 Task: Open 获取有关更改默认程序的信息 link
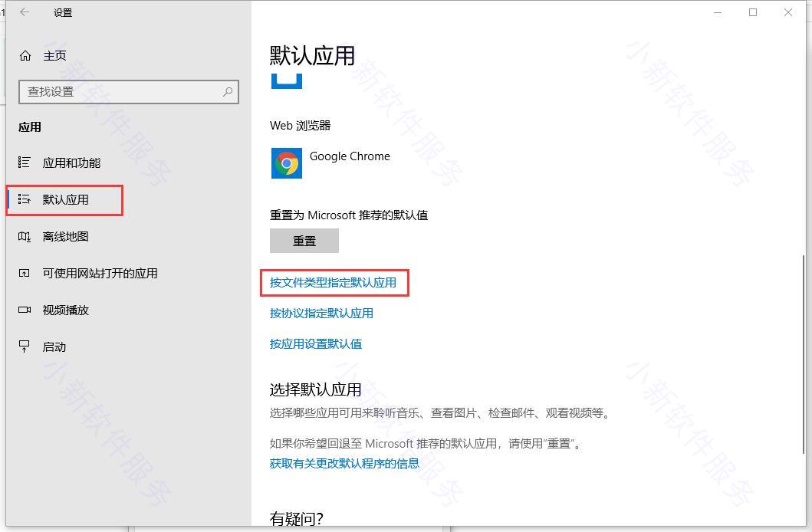click(344, 463)
